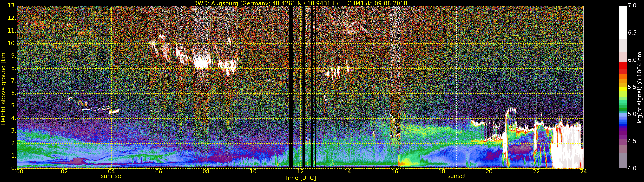Click the color scale bar
Screen dimensions: 644x182
click(623, 87)
